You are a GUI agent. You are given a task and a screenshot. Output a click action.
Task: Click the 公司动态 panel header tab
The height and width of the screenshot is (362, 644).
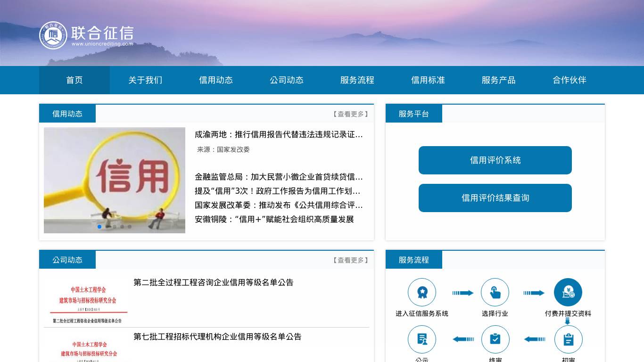(67, 260)
